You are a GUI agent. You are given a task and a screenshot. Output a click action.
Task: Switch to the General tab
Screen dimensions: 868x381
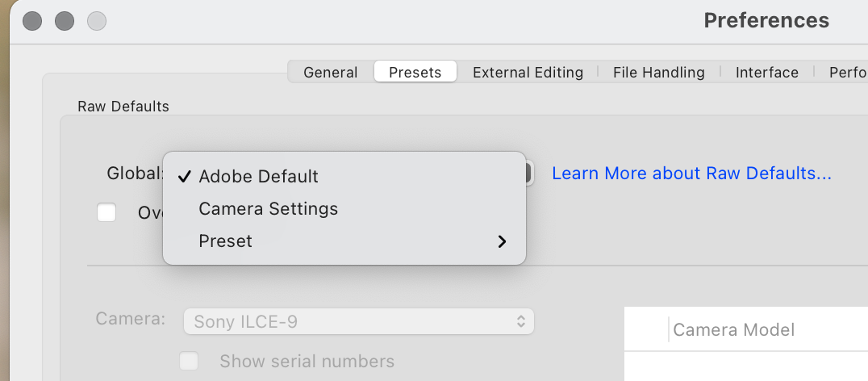(330, 73)
